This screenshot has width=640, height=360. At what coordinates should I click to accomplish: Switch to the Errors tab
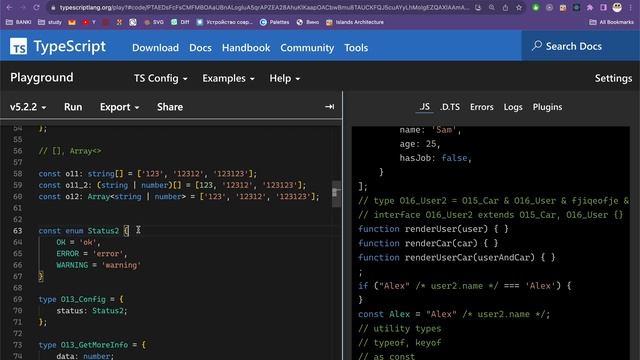coord(482,107)
